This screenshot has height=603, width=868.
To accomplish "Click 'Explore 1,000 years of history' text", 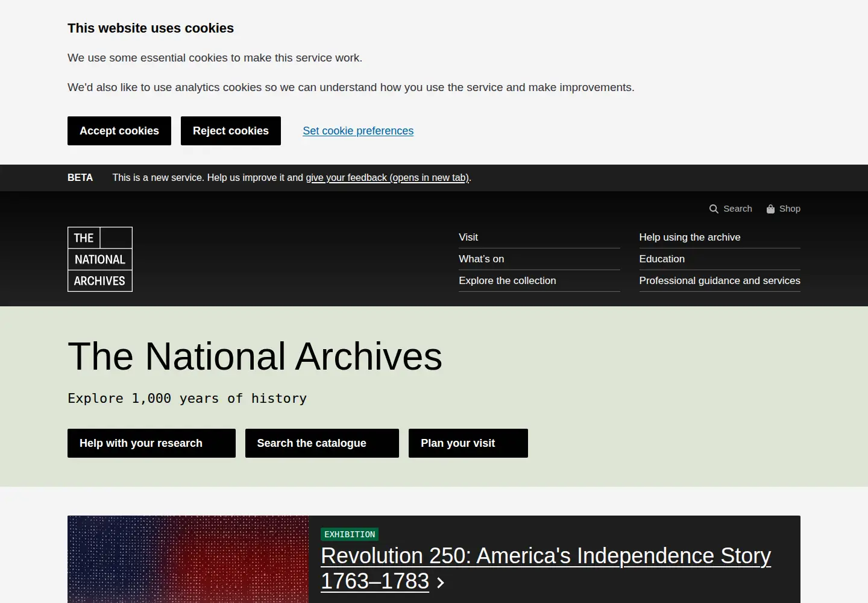I will coord(187,399).
